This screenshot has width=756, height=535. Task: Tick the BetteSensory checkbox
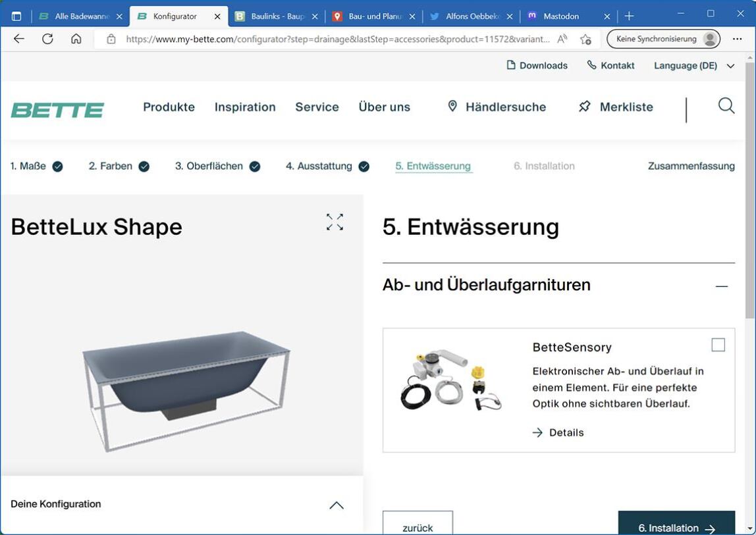click(x=718, y=345)
